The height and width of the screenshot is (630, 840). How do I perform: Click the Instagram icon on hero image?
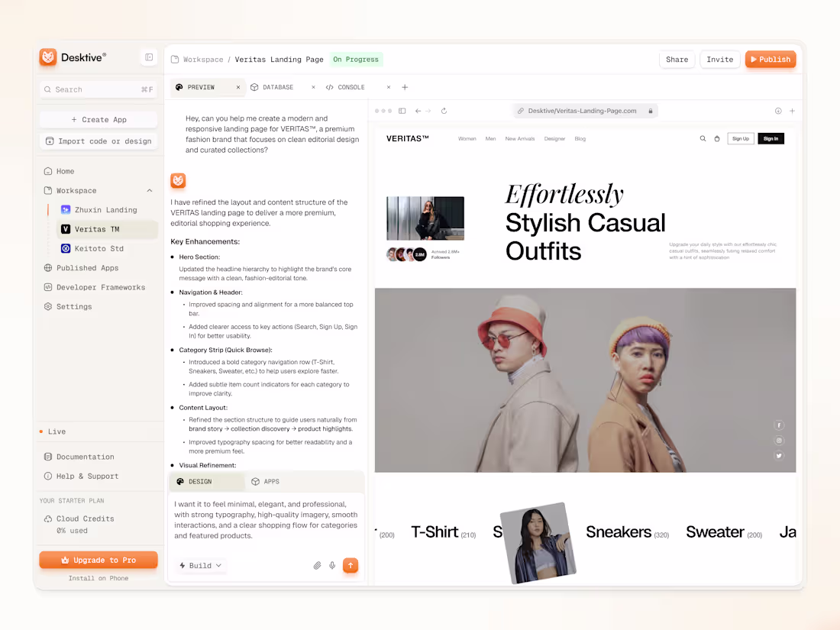[x=779, y=441]
